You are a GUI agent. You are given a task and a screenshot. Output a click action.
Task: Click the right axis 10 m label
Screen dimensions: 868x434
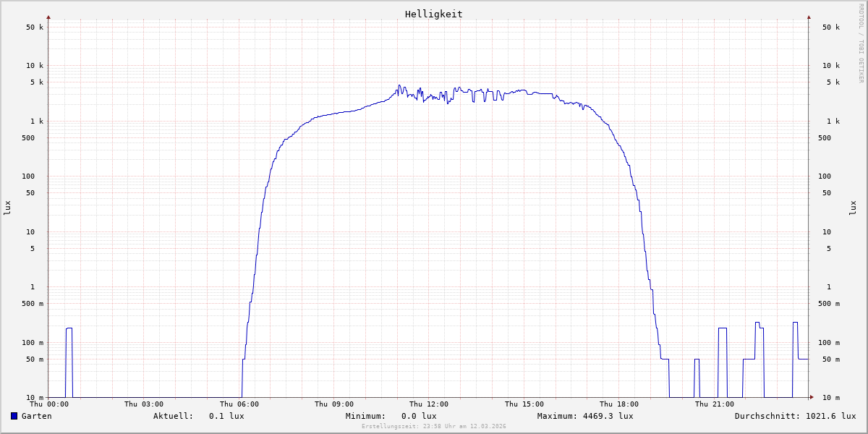coord(831,398)
